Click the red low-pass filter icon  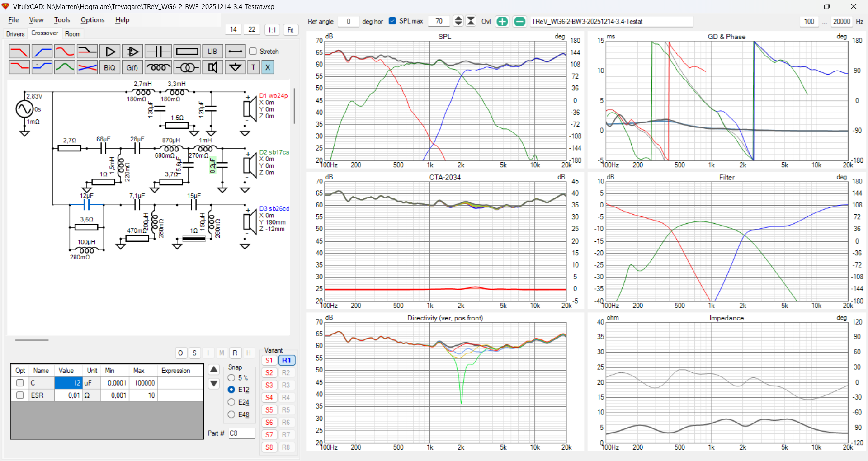[19, 52]
